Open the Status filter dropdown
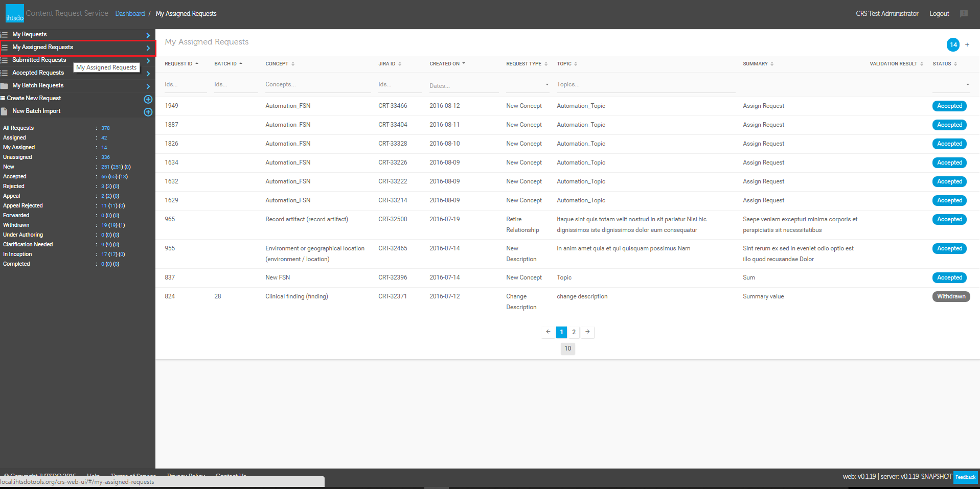The width and height of the screenshot is (980, 489). (x=951, y=85)
